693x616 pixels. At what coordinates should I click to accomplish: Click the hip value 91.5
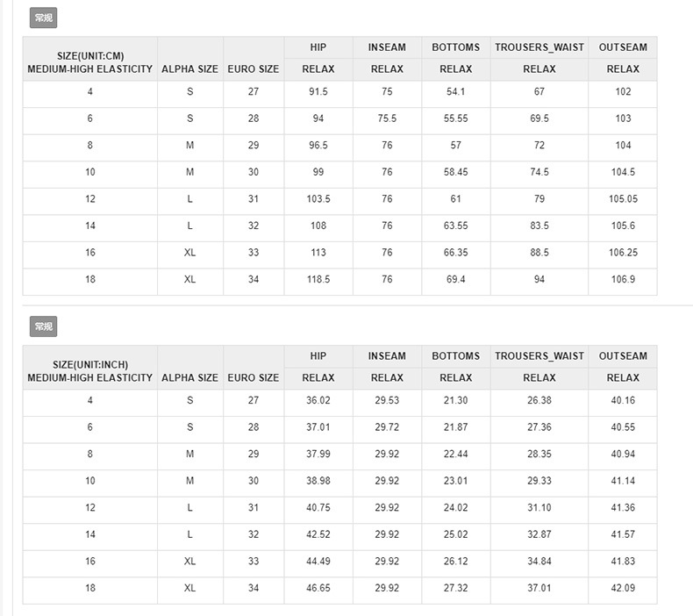click(x=318, y=92)
